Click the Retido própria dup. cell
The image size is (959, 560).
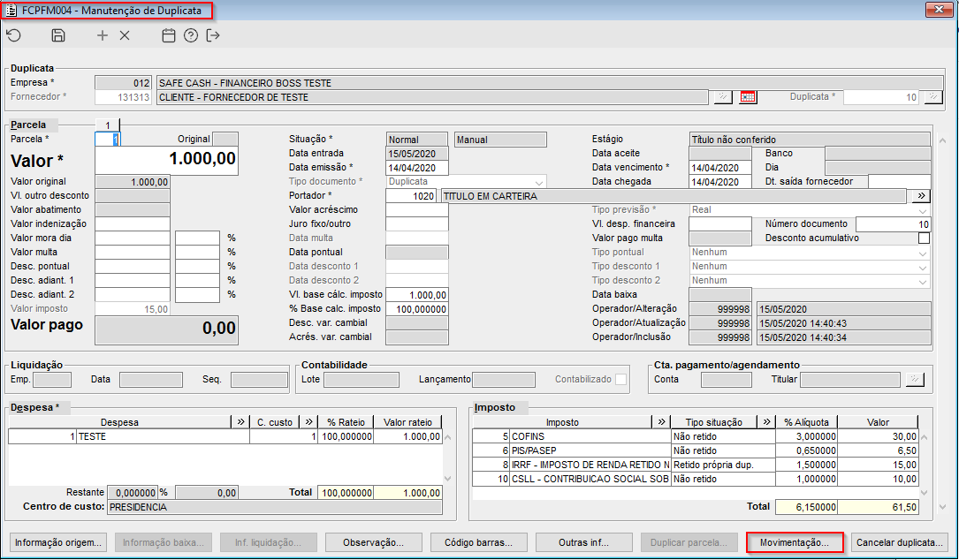(x=723, y=465)
